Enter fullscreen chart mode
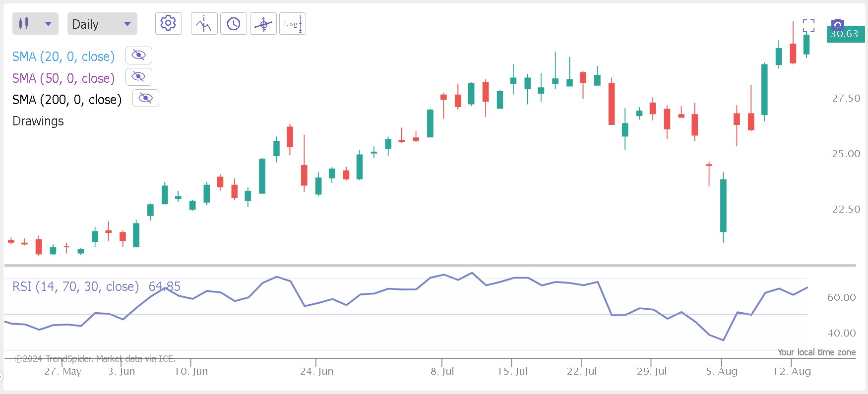868x394 pixels. (x=808, y=25)
